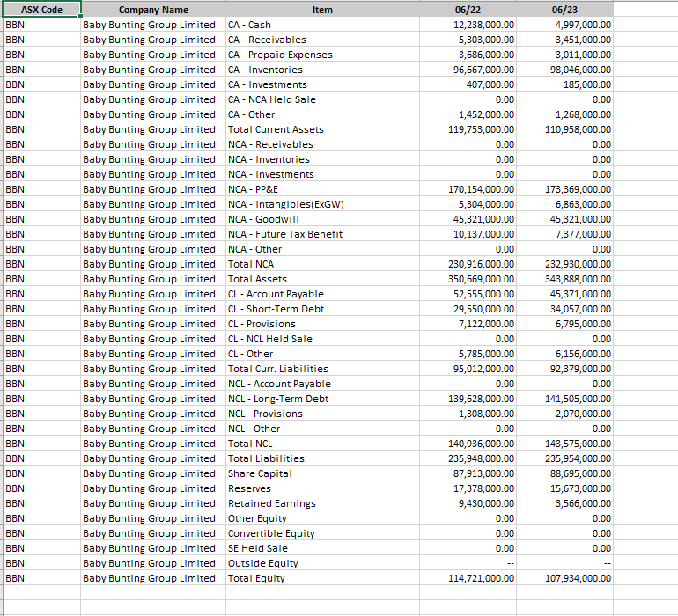Click the CL - NCL Held Sale cell
Image resolution: width=678 pixels, height=616 pixels.
click(322, 339)
